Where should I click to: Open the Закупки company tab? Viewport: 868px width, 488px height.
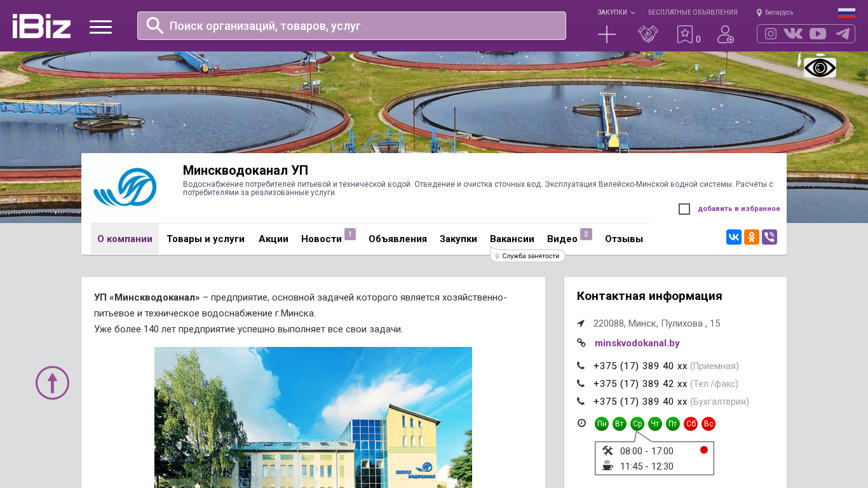coord(458,239)
